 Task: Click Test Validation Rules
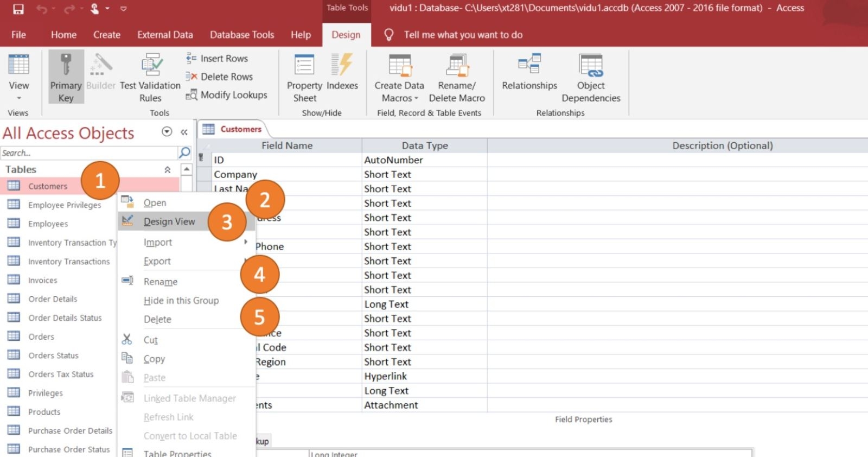pos(150,78)
